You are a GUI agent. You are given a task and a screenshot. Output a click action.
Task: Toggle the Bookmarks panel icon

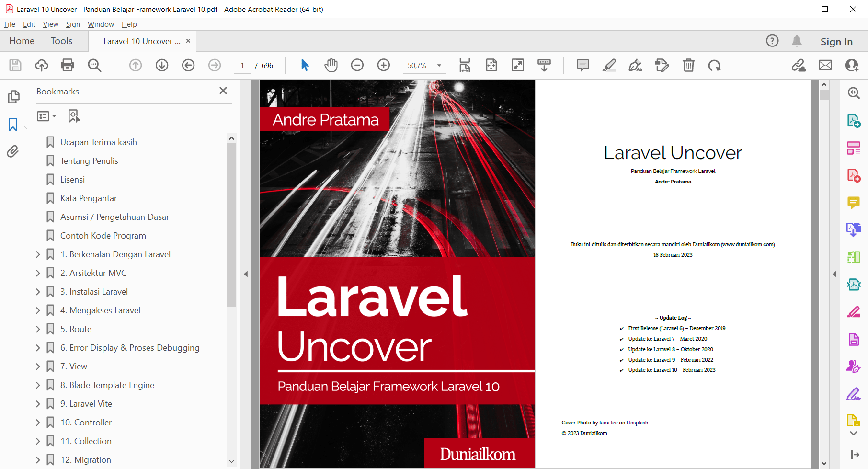point(13,125)
